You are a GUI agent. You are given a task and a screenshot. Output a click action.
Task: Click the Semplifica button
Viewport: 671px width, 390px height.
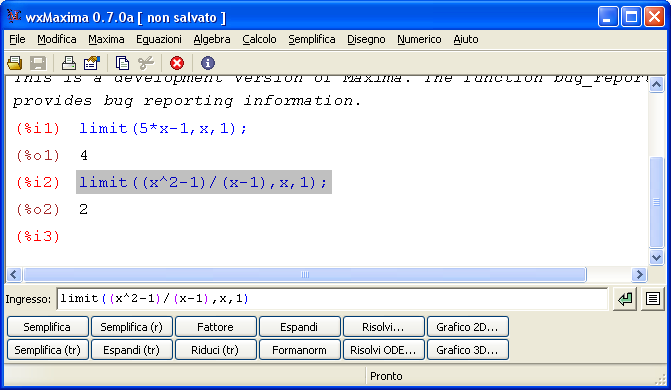click(x=48, y=327)
